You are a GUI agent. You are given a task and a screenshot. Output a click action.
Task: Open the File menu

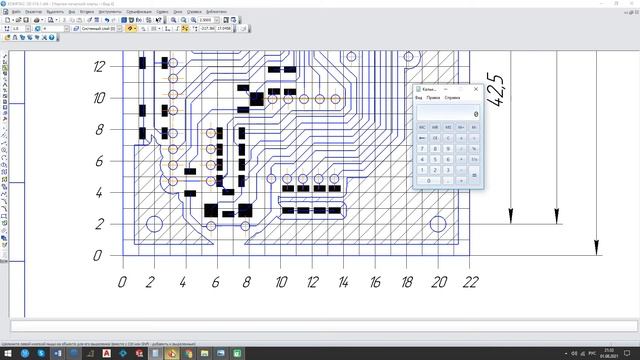click(x=16, y=11)
